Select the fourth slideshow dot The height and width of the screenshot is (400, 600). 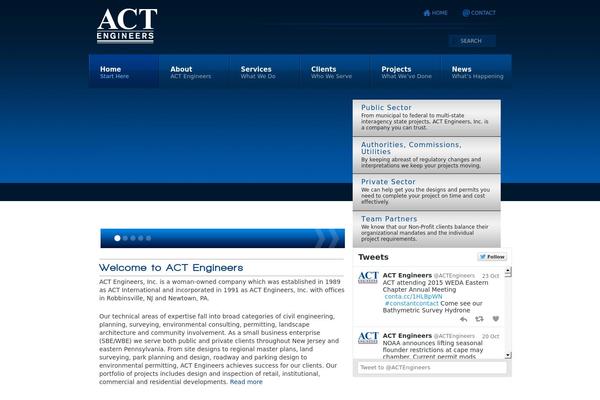(x=141, y=238)
